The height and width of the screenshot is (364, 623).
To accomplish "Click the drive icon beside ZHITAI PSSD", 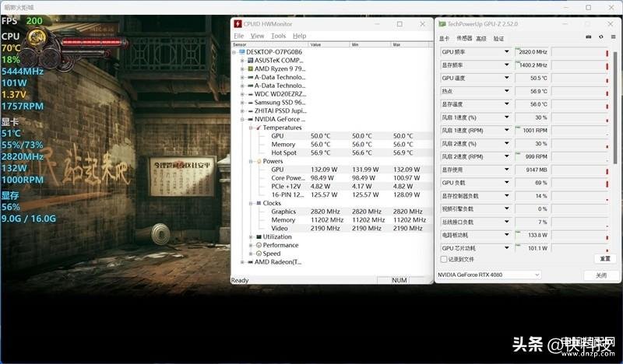I will [250, 110].
